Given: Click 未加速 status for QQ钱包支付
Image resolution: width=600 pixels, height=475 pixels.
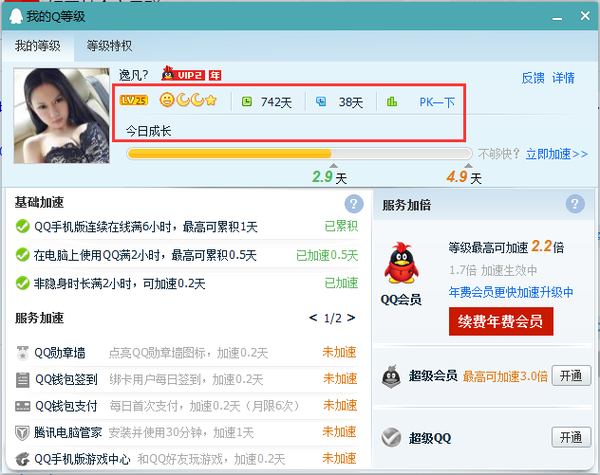Looking at the screenshot, I should pyautogui.click(x=339, y=405).
